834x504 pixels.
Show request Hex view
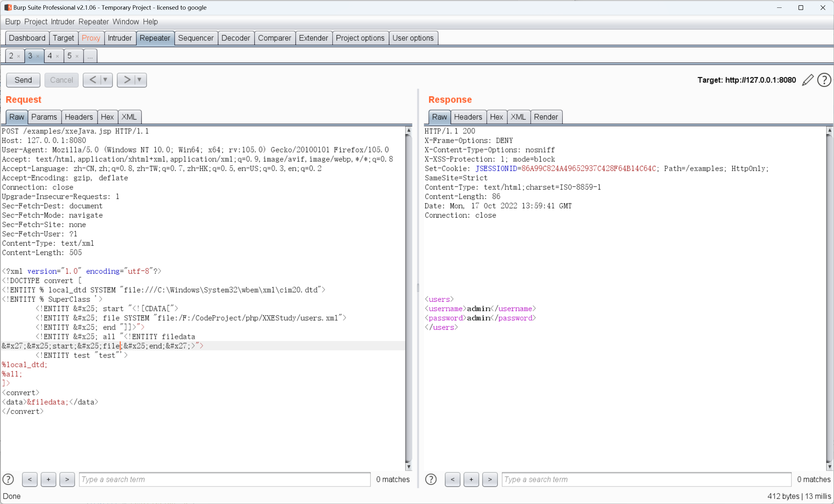point(107,117)
